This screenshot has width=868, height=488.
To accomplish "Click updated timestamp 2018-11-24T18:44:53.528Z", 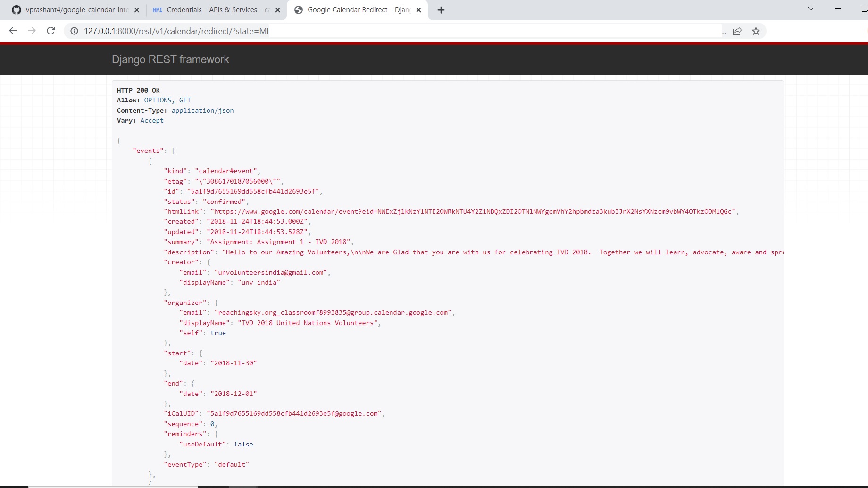I will tap(258, 232).
